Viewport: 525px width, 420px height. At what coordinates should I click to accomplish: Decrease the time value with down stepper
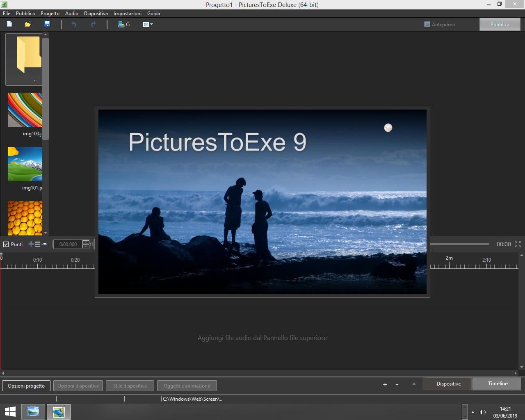pyautogui.click(x=86, y=247)
